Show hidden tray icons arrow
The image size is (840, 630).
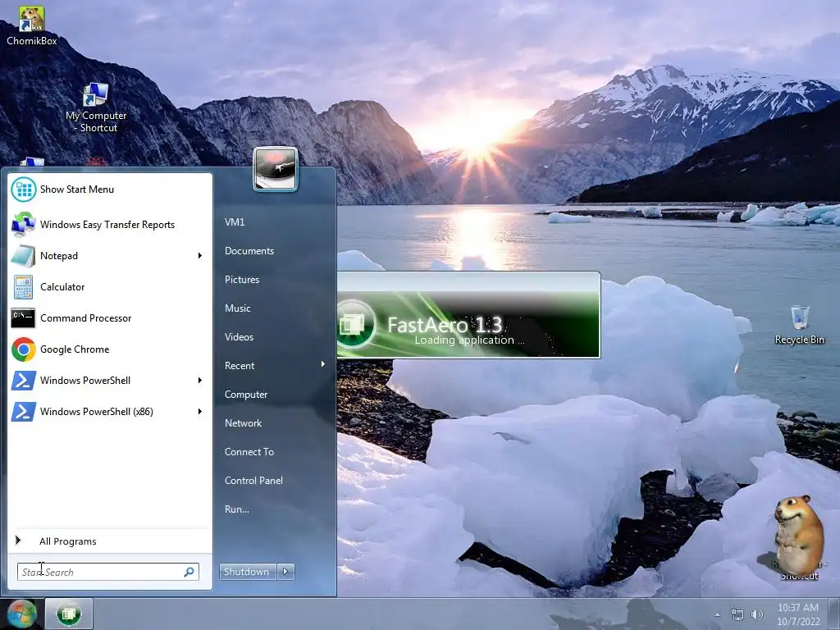tap(717, 614)
